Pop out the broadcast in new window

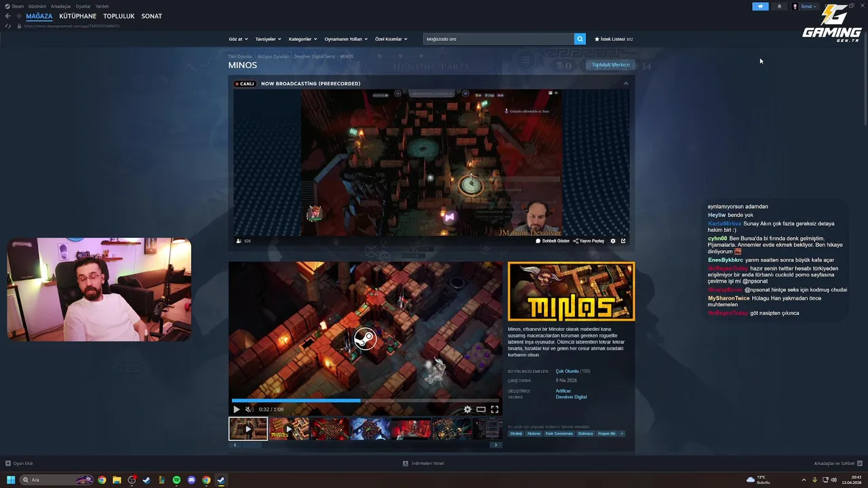click(x=623, y=241)
